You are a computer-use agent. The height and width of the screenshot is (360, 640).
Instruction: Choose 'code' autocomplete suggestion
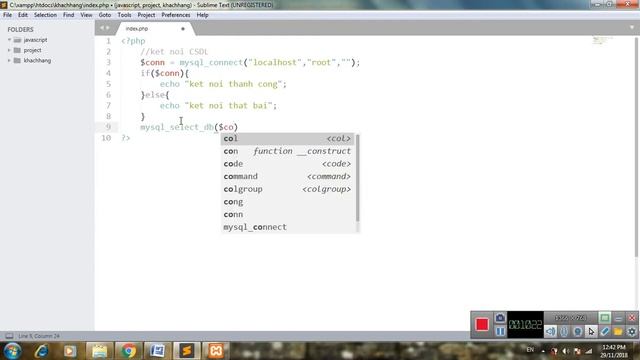[x=288, y=164]
